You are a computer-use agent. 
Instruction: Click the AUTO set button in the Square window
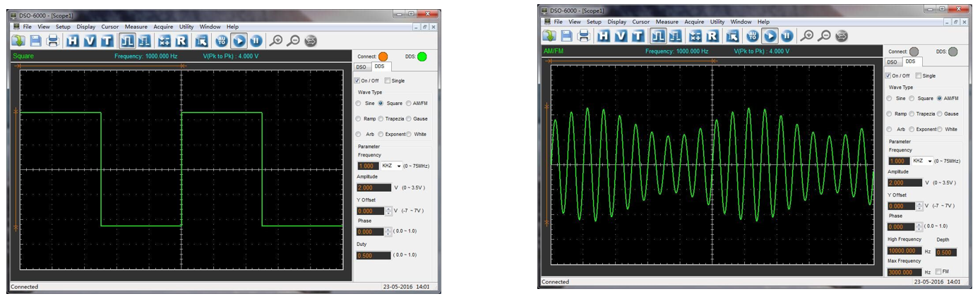(222, 41)
